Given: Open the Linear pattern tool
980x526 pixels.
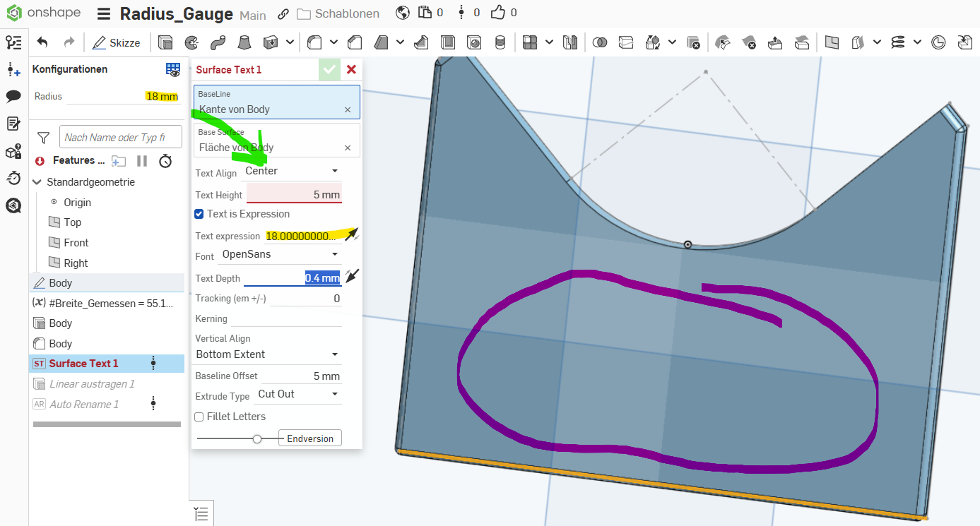Looking at the screenshot, I should coord(530,42).
